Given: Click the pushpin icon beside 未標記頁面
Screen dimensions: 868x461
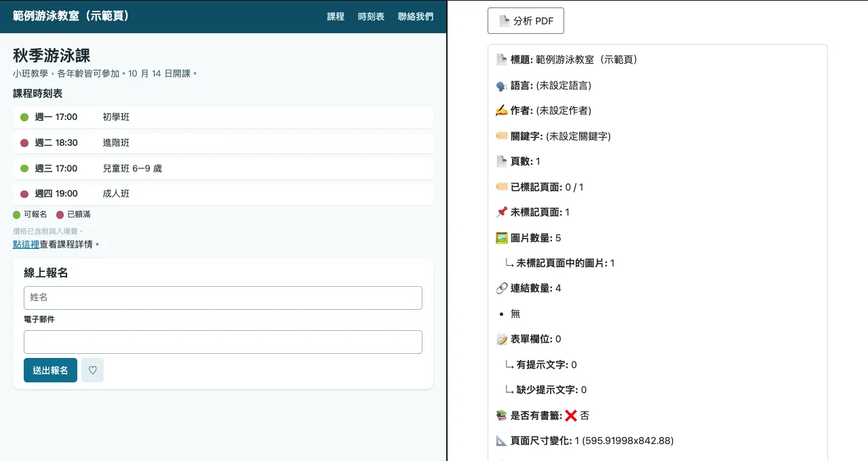Looking at the screenshot, I should pos(502,212).
